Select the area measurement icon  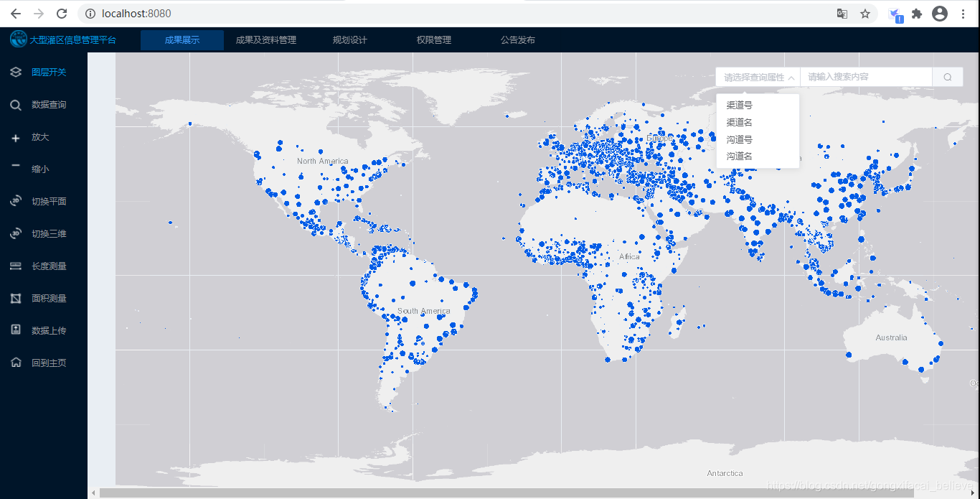pyautogui.click(x=16, y=299)
